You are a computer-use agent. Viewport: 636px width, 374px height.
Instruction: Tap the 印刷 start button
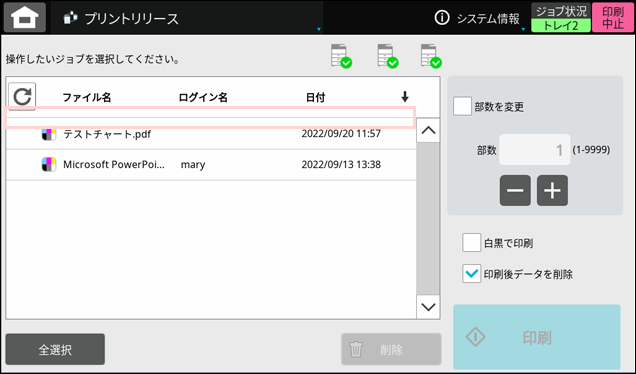[537, 337]
